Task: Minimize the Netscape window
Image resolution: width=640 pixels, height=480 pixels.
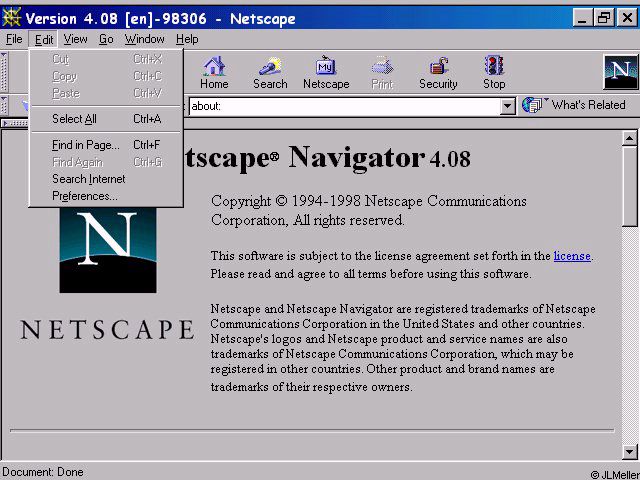Action: [x=582, y=18]
